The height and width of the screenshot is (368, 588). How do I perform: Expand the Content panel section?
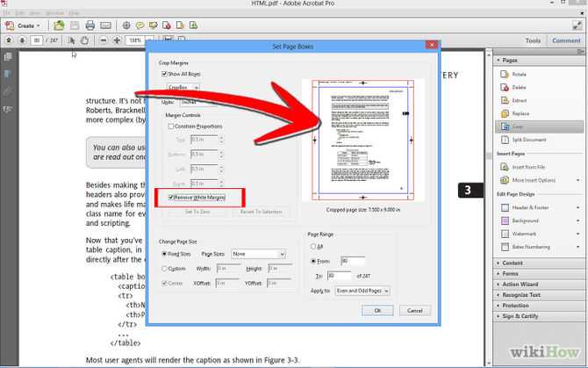[498, 263]
